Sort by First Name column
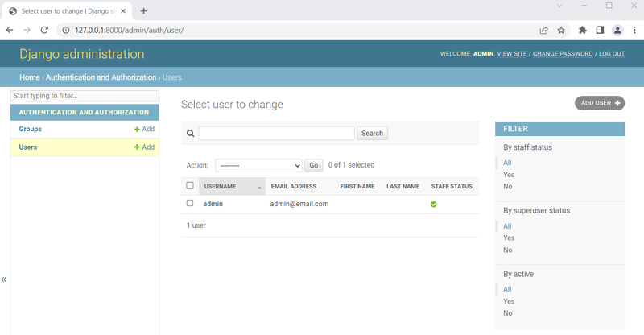This screenshot has width=644, height=335. click(x=357, y=186)
